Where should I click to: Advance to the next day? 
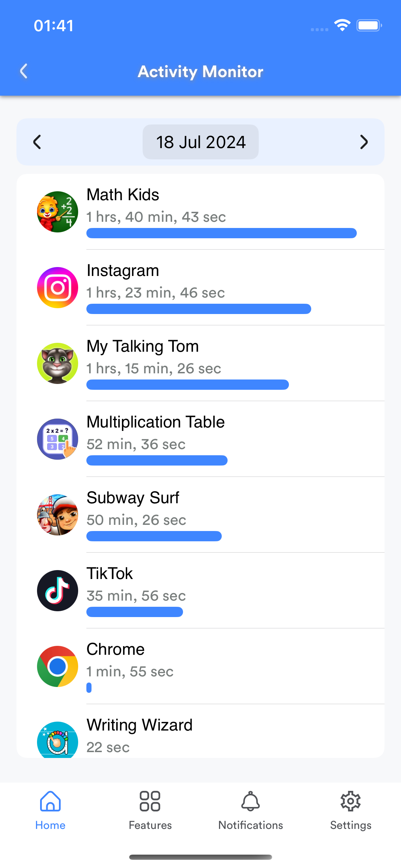[364, 142]
